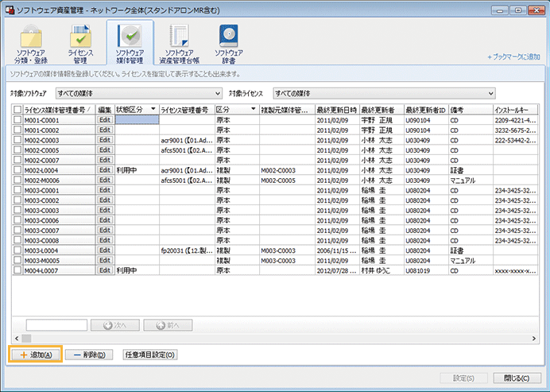550x392 pixels.
Task: Open 任意項目設定(O) button
Action: click(149, 355)
